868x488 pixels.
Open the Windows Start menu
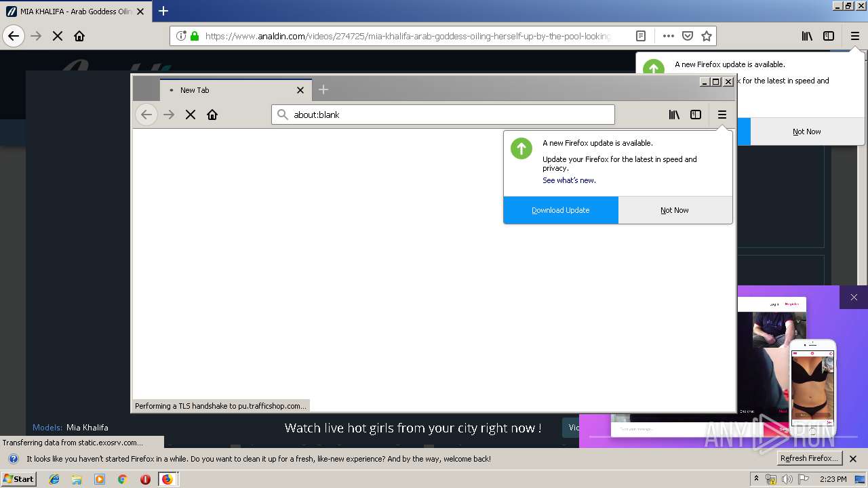[x=18, y=479]
